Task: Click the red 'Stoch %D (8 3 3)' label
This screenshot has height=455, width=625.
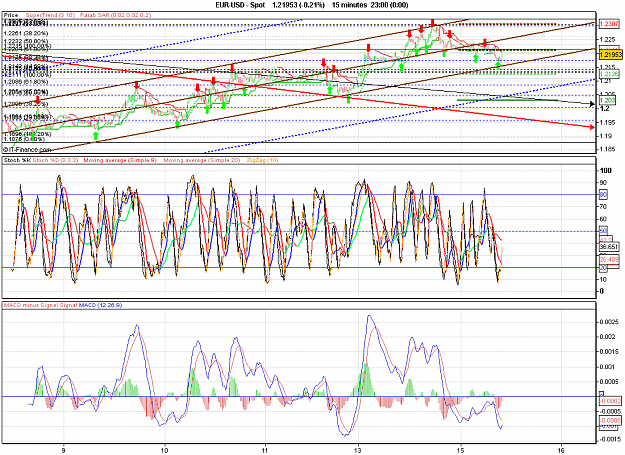Action: tap(55, 160)
